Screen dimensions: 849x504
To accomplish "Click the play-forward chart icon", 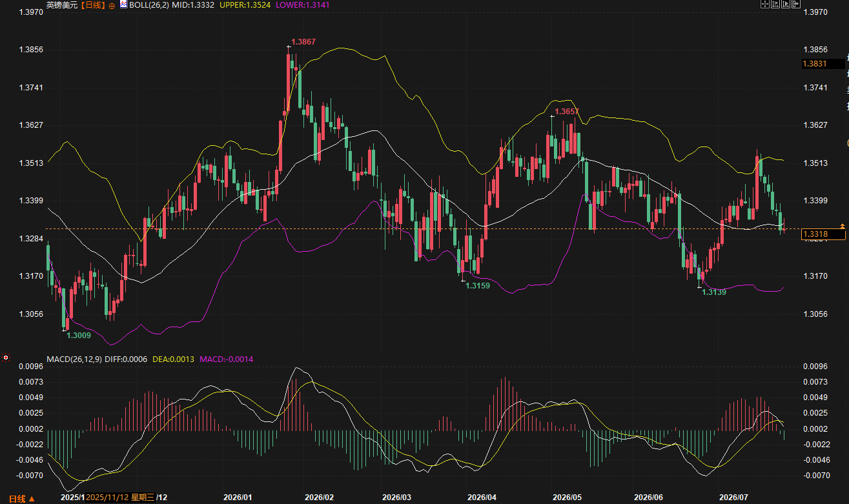I will (x=786, y=4).
